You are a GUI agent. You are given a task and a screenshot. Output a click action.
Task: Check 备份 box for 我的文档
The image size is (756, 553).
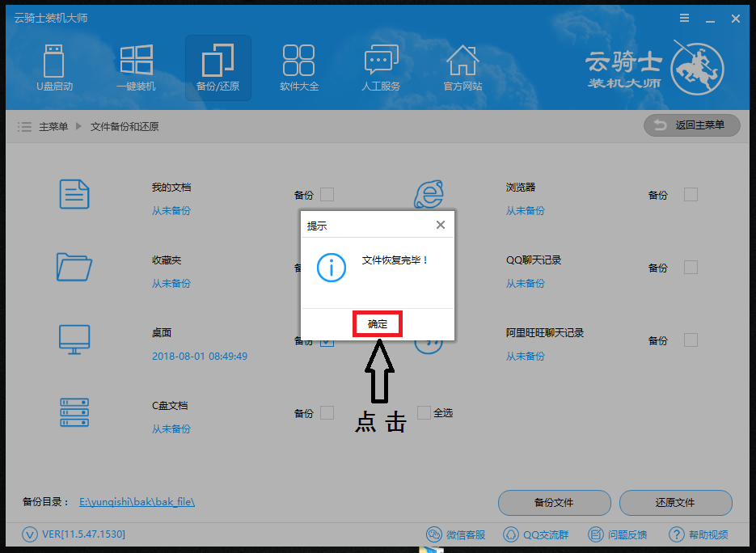click(327, 195)
